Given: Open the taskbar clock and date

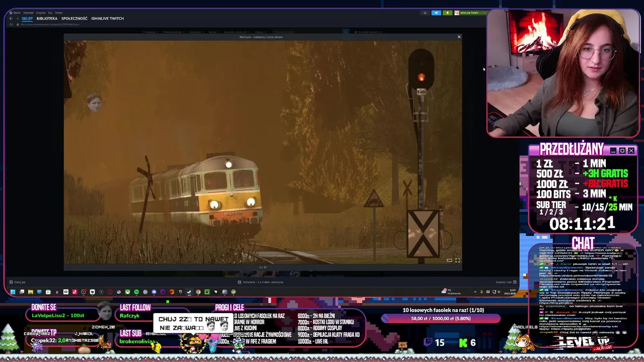Looking at the screenshot, I should (x=510, y=292).
